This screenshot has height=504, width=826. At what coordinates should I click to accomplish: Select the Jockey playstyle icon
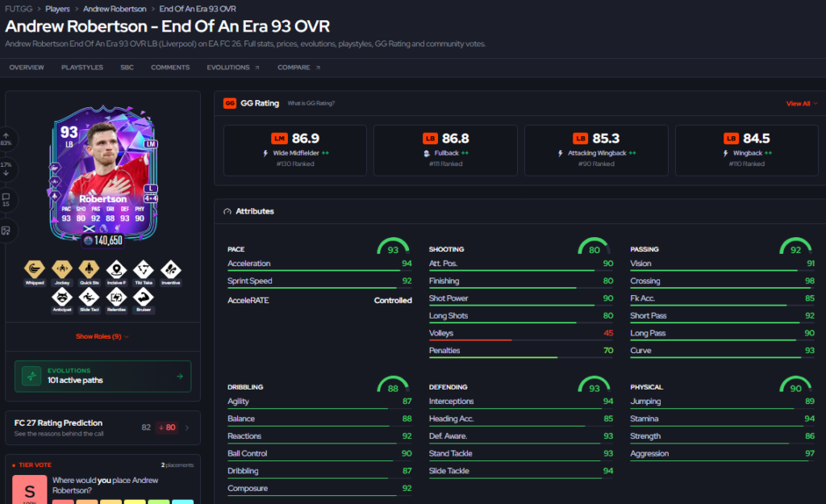62,269
